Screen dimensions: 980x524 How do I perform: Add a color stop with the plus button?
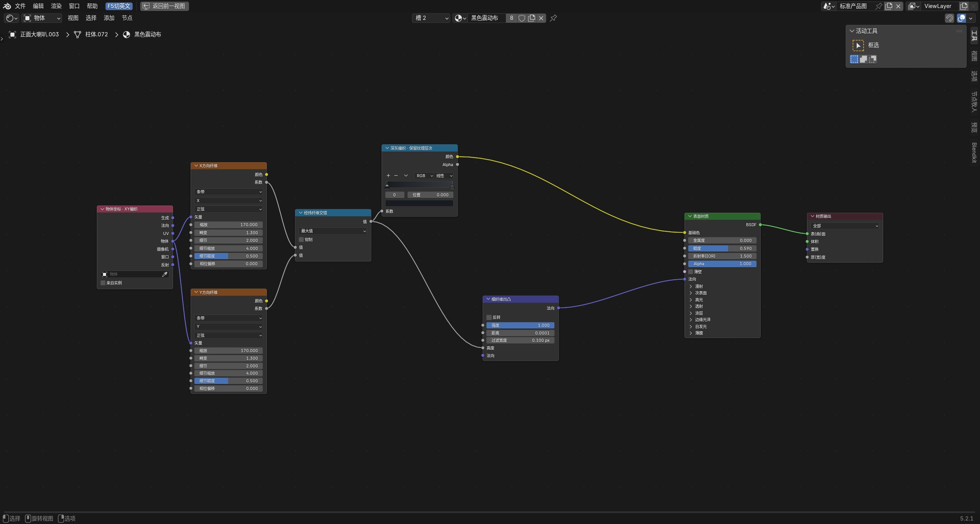pos(388,176)
